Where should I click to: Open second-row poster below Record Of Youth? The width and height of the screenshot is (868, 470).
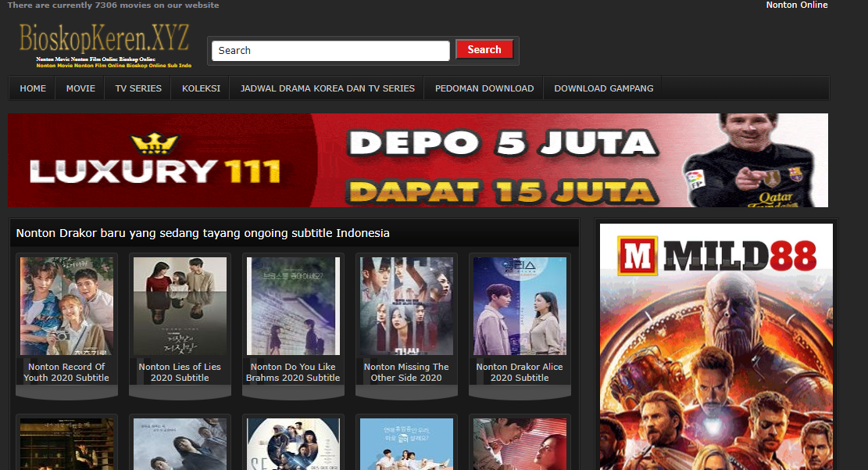coord(67,444)
